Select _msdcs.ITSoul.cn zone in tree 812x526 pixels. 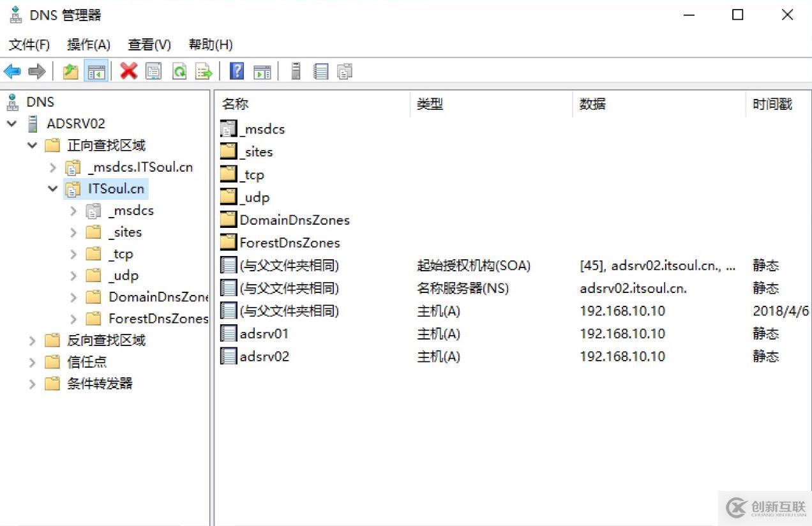(x=140, y=168)
